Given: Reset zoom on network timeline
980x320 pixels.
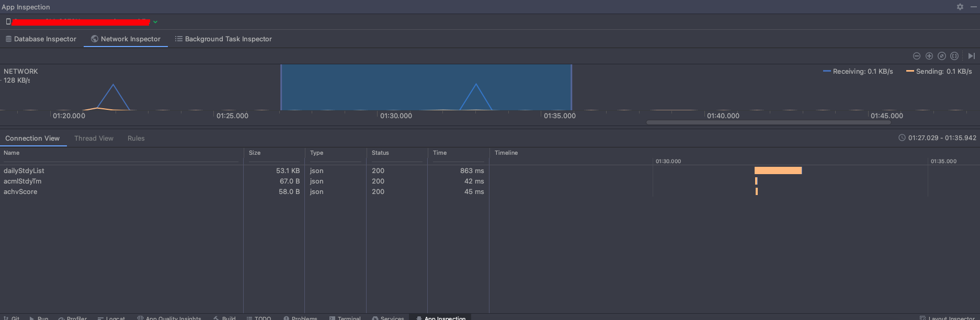Looking at the screenshot, I should [941, 56].
